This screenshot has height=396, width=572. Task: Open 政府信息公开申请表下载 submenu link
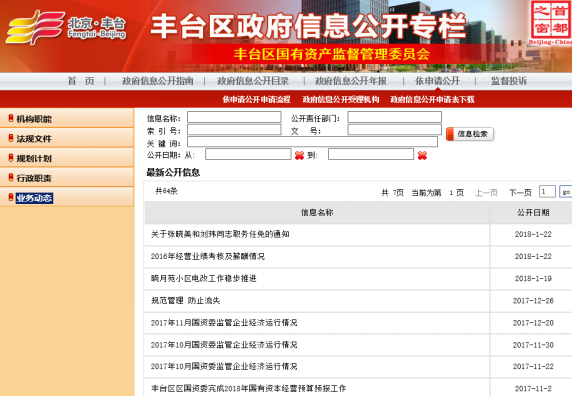click(432, 99)
